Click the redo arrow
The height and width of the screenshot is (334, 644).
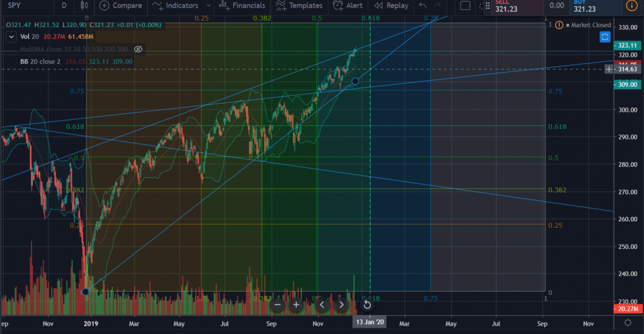click(x=437, y=5)
